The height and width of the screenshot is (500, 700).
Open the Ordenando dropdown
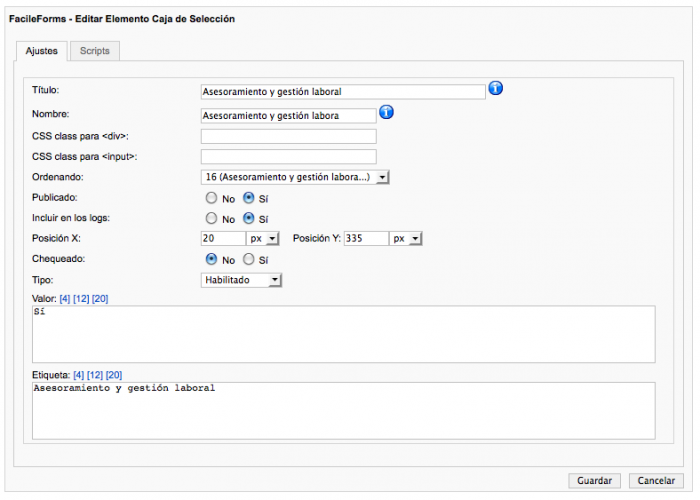(x=295, y=177)
